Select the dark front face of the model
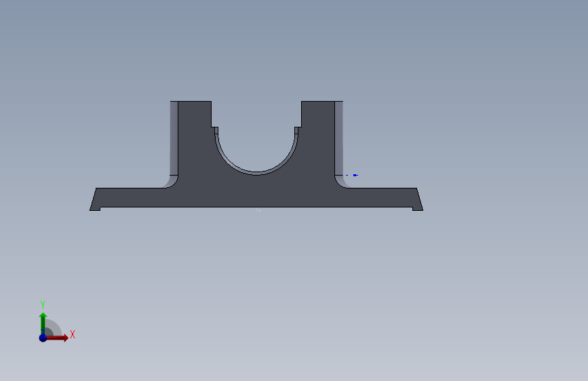This screenshot has height=381, width=588. tap(256, 190)
